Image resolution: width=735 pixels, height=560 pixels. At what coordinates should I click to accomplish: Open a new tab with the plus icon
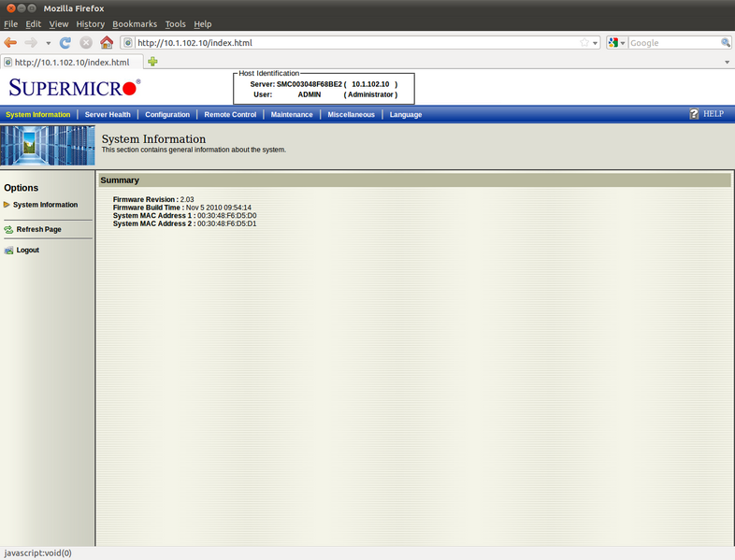point(152,62)
